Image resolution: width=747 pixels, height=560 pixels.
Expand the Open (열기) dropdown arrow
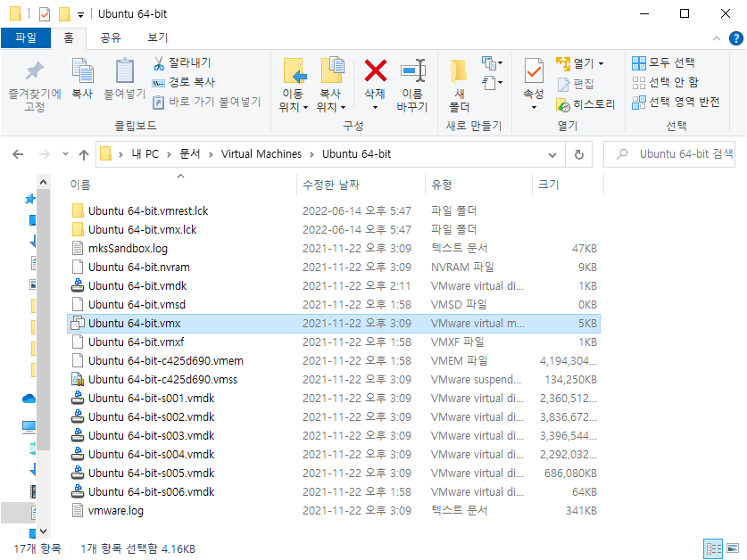click(x=602, y=63)
